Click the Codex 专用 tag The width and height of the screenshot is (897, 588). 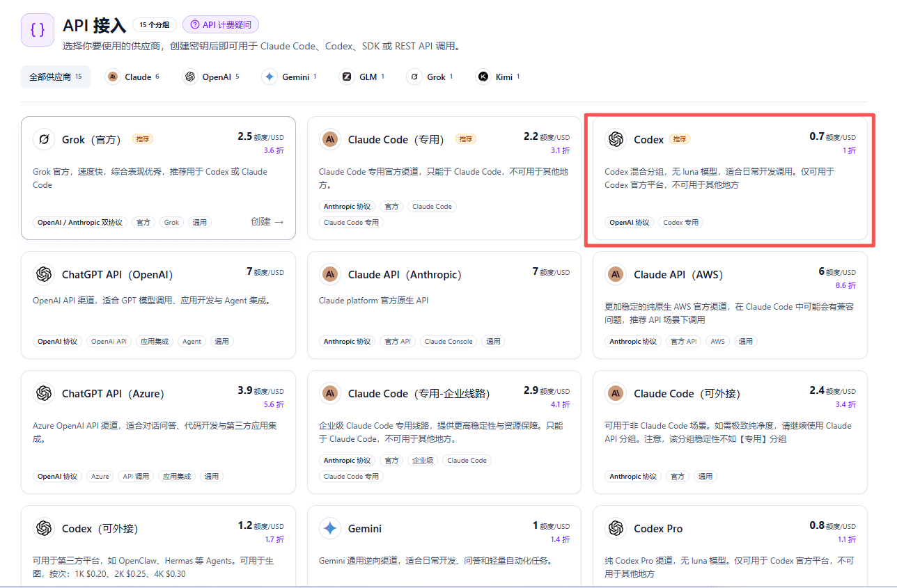coord(681,223)
